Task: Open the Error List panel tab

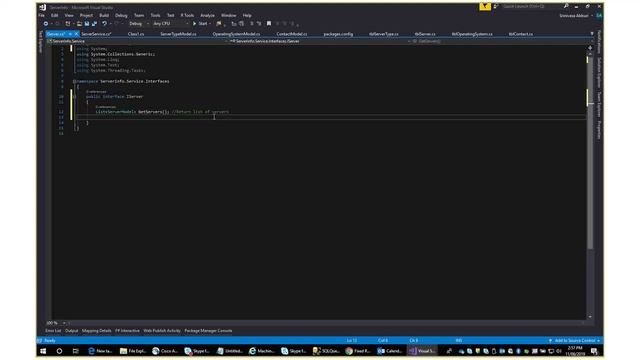Action: [53, 331]
